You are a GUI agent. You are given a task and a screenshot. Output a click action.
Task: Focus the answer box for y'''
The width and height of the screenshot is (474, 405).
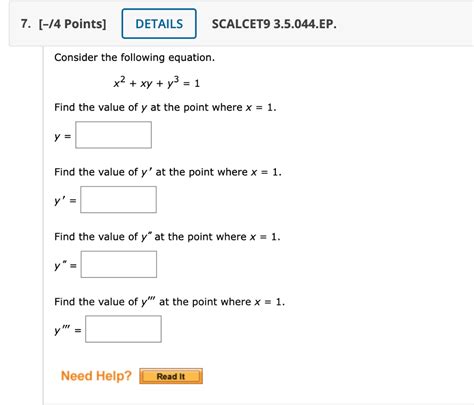pos(123,329)
